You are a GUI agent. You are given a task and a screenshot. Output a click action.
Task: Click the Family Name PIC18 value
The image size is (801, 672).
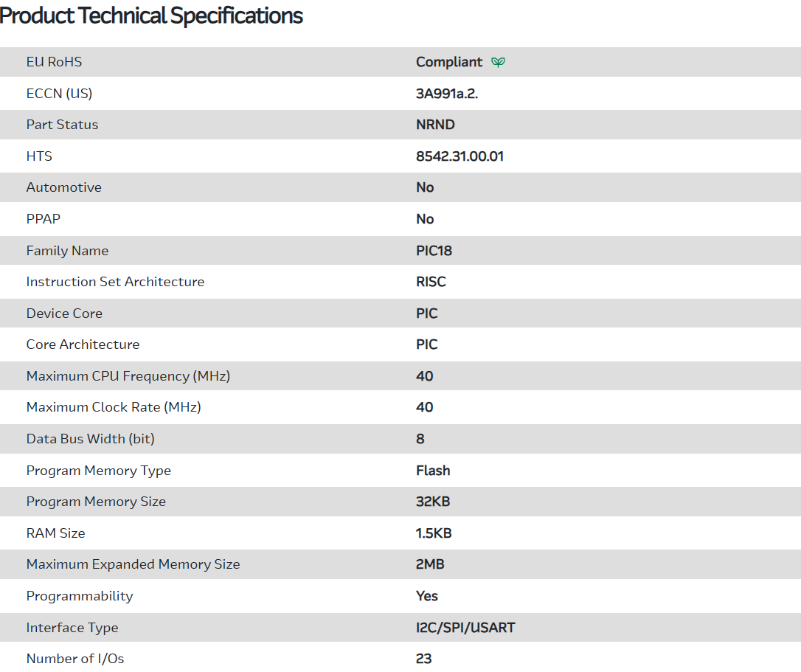(434, 251)
